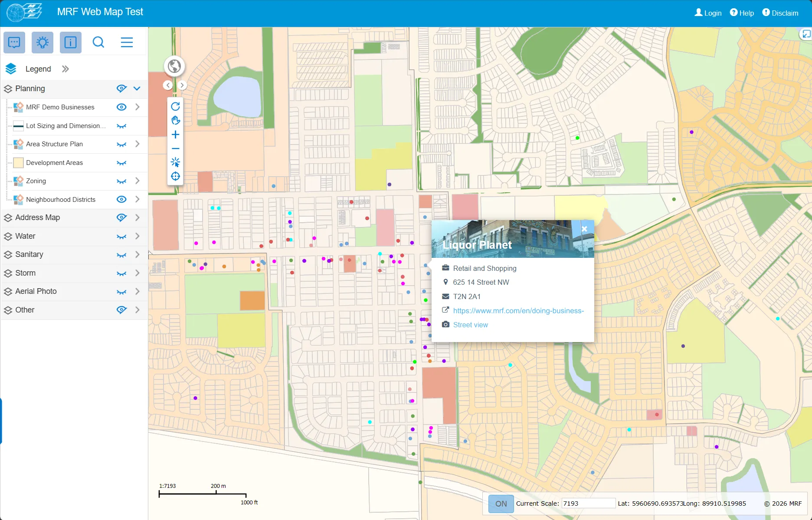812x520 pixels.
Task: Expand Area Structure Plan details
Action: [x=137, y=144]
